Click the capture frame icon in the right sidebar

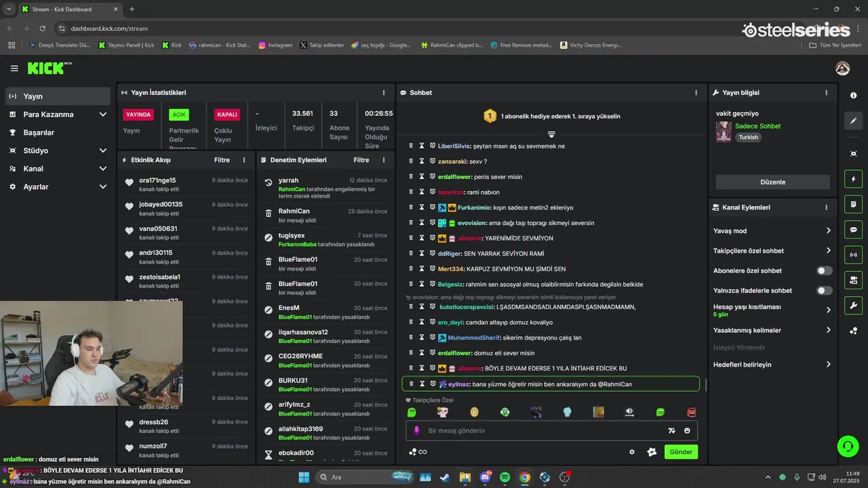(853, 154)
